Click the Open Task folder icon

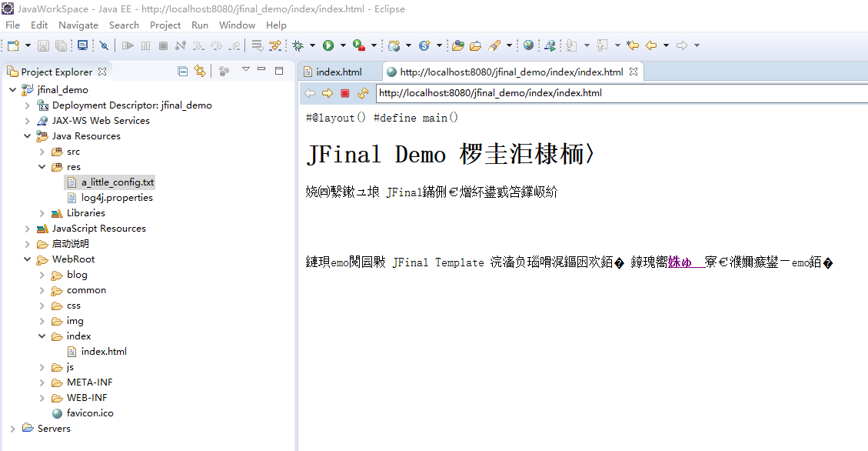tap(476, 45)
